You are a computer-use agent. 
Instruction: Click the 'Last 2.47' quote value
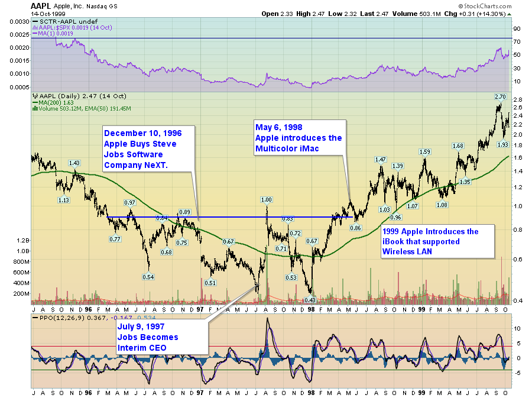[374, 14]
